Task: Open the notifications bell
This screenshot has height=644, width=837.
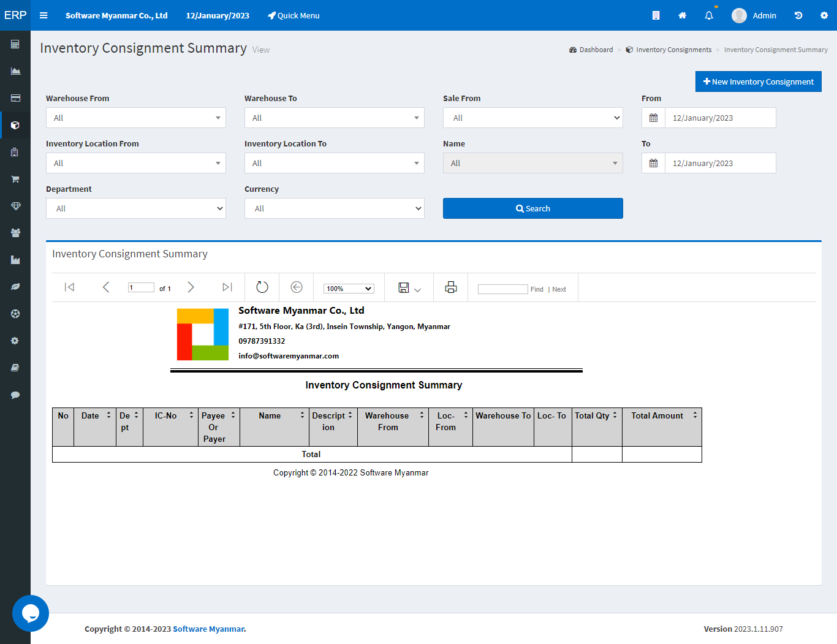Action: click(x=709, y=15)
